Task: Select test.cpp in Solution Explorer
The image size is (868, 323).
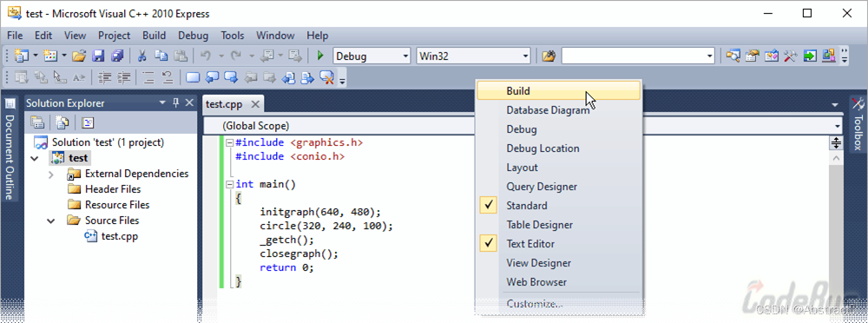Action: coord(120,236)
